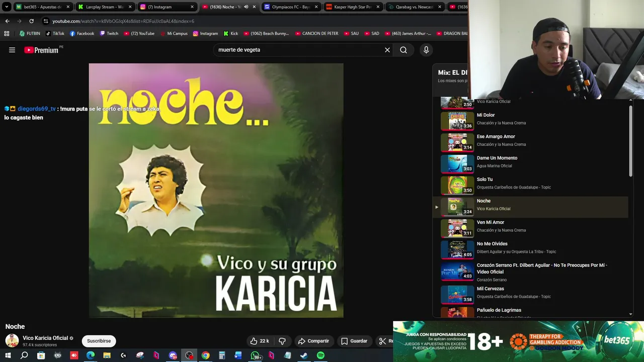The width and height of the screenshot is (644, 362).
Task: Open Mi Campus bookmark
Action: pos(174,34)
